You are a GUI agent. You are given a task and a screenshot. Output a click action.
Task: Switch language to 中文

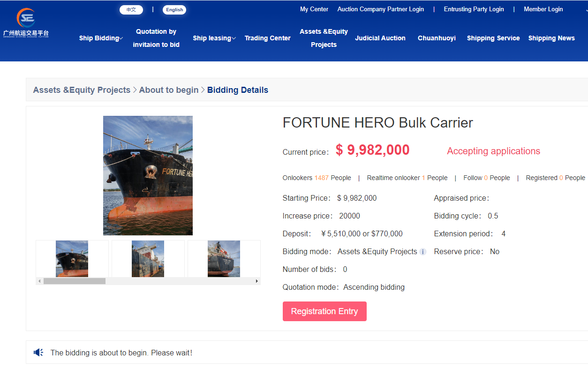(131, 9)
